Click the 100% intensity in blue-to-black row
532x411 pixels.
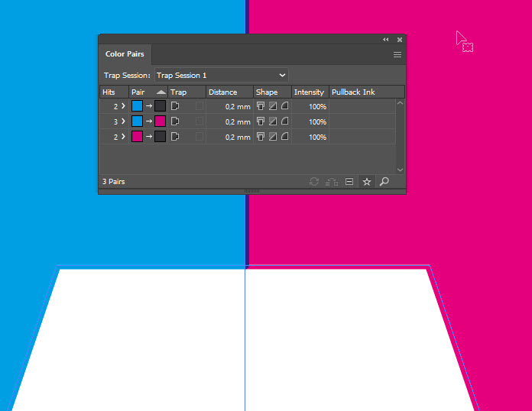(x=317, y=107)
